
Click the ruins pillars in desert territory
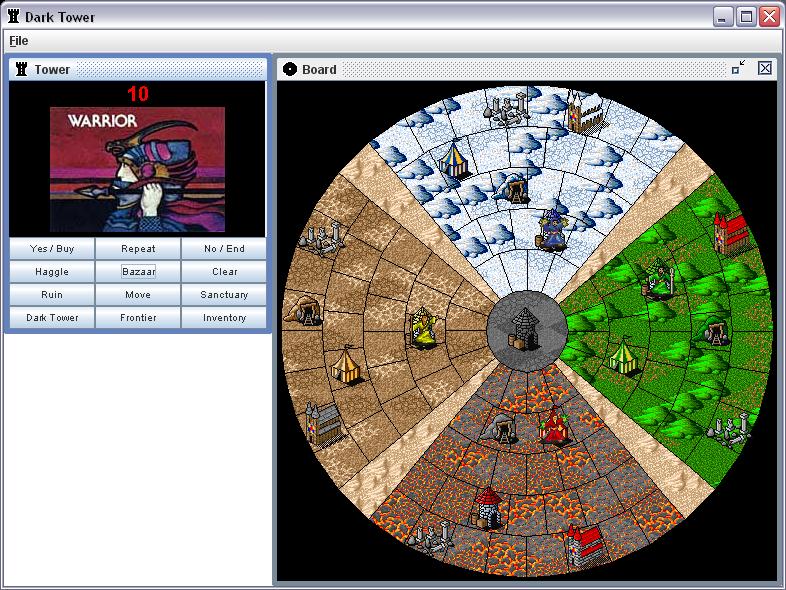coord(322,240)
